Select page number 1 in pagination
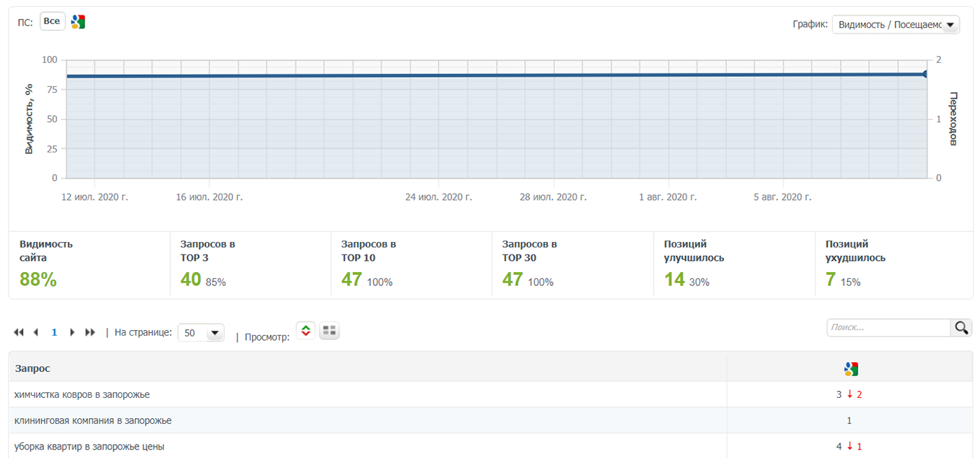The width and height of the screenshot is (980, 458). [55, 333]
